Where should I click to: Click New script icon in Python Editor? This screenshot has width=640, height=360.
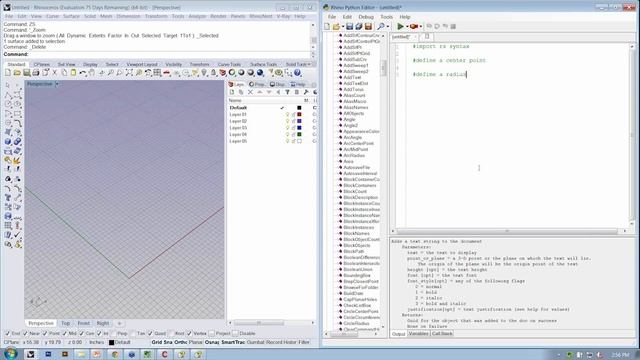click(327, 27)
